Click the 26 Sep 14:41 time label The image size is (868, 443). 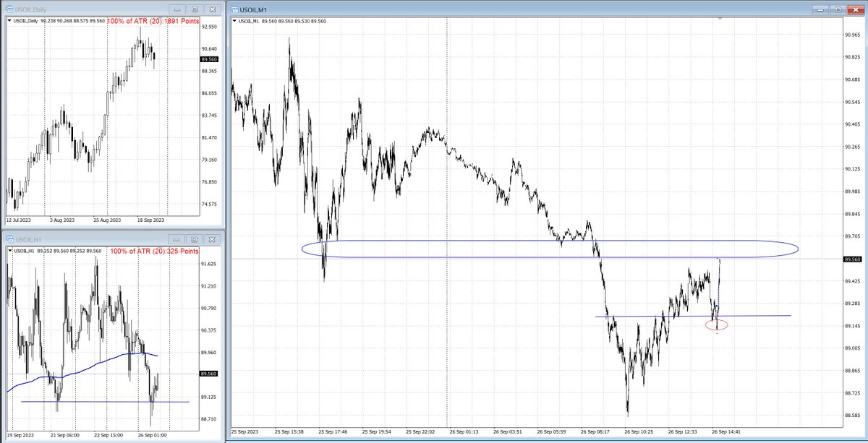click(727, 431)
